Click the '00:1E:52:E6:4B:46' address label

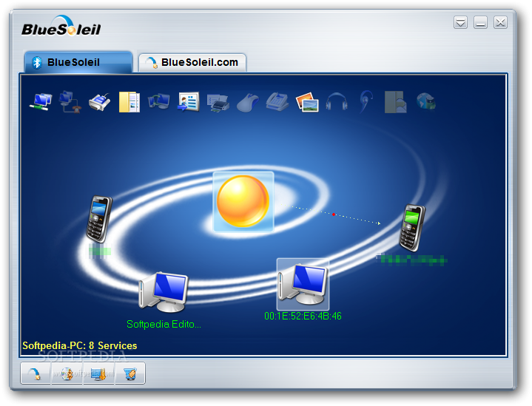coord(303,316)
